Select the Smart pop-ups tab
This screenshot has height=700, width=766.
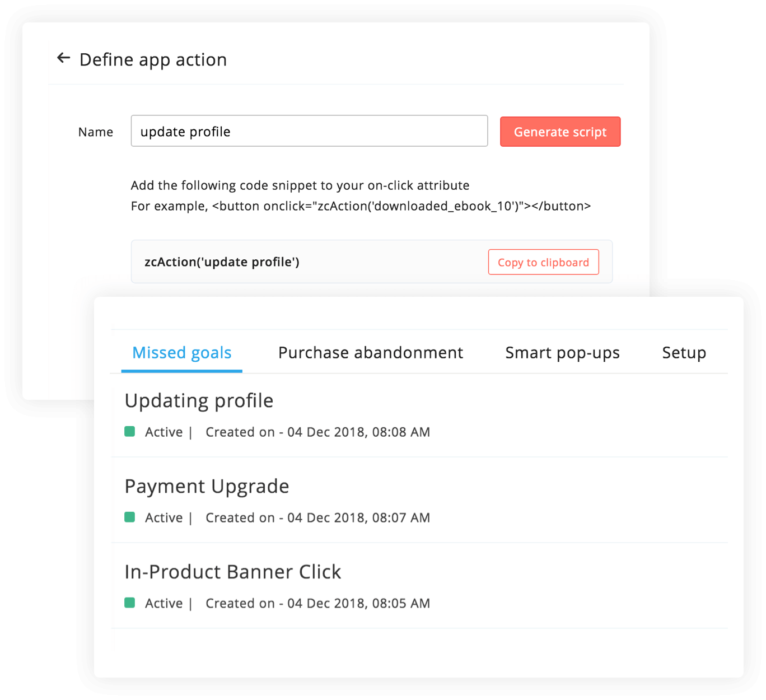(x=562, y=353)
